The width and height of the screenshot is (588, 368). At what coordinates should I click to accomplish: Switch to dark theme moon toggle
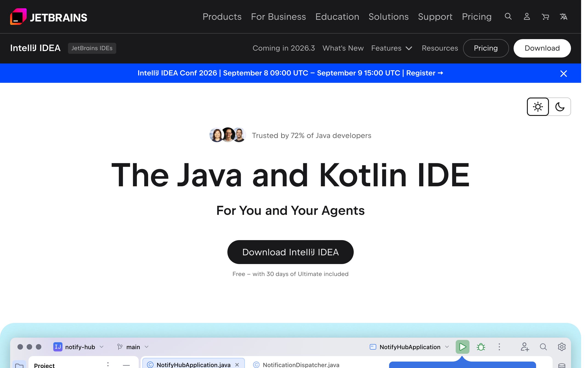tap(560, 106)
